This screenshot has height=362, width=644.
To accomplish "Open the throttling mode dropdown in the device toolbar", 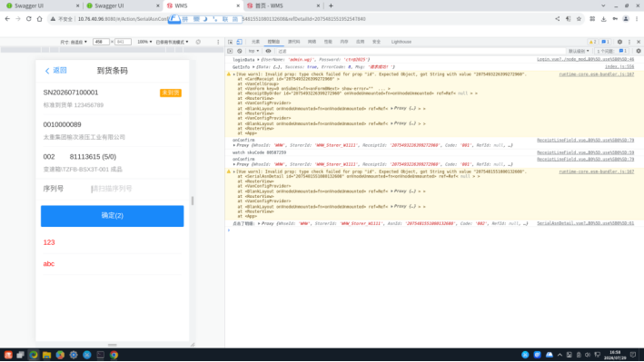I will (x=172, y=42).
